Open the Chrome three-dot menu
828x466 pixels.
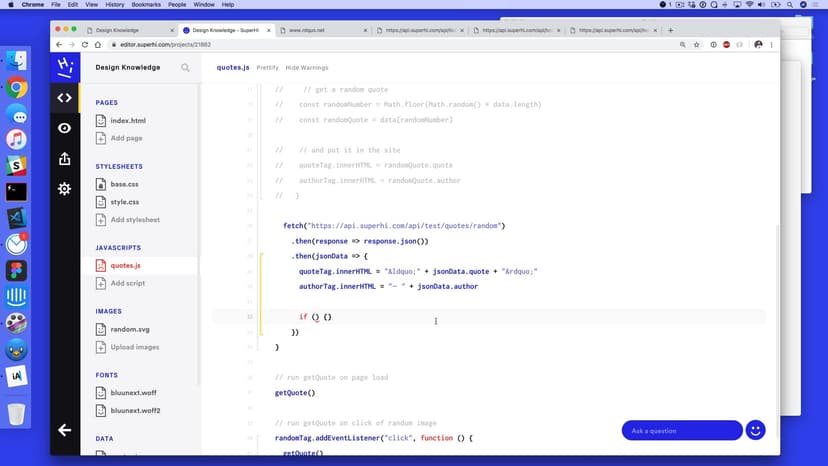772,45
